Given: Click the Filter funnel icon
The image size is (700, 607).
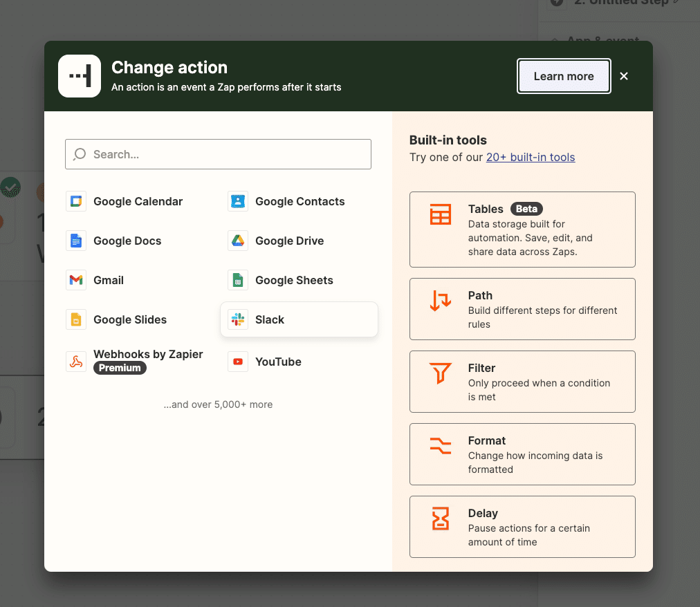Looking at the screenshot, I should coord(441,373).
